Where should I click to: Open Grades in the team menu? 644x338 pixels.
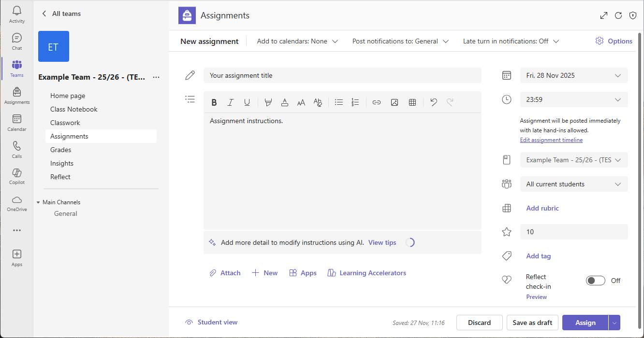[61, 150]
